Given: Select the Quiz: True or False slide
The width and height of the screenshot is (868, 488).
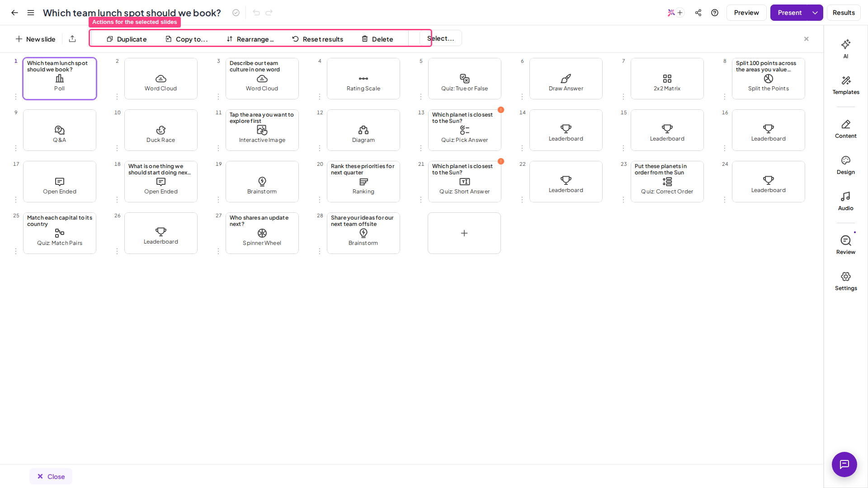Looking at the screenshot, I should (x=465, y=79).
